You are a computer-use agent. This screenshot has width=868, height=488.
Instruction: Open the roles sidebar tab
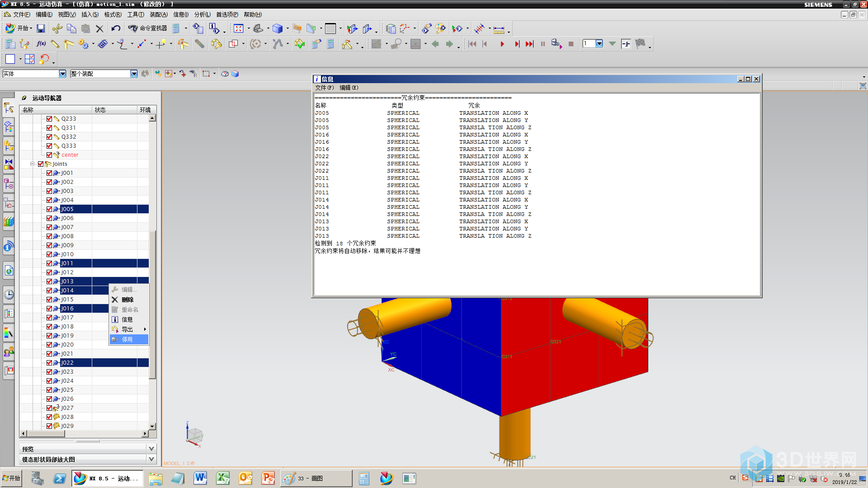(9, 352)
